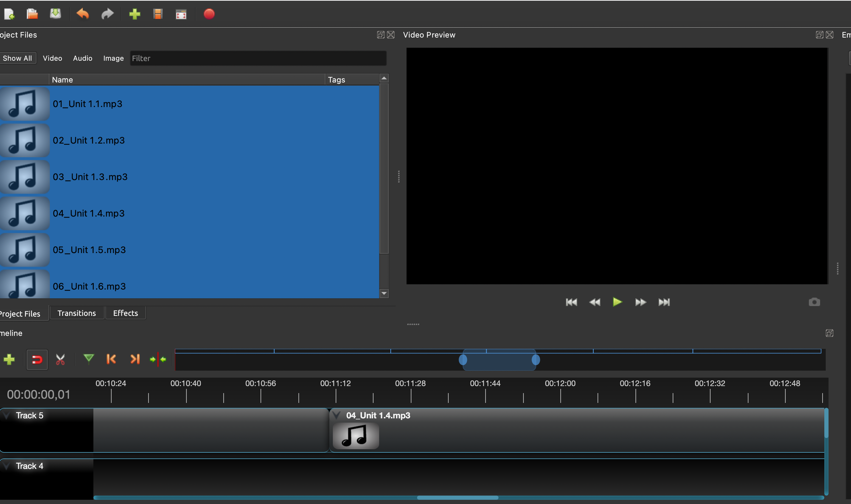Click the red Export Video button
The height and width of the screenshot is (504, 851).
coord(209,14)
